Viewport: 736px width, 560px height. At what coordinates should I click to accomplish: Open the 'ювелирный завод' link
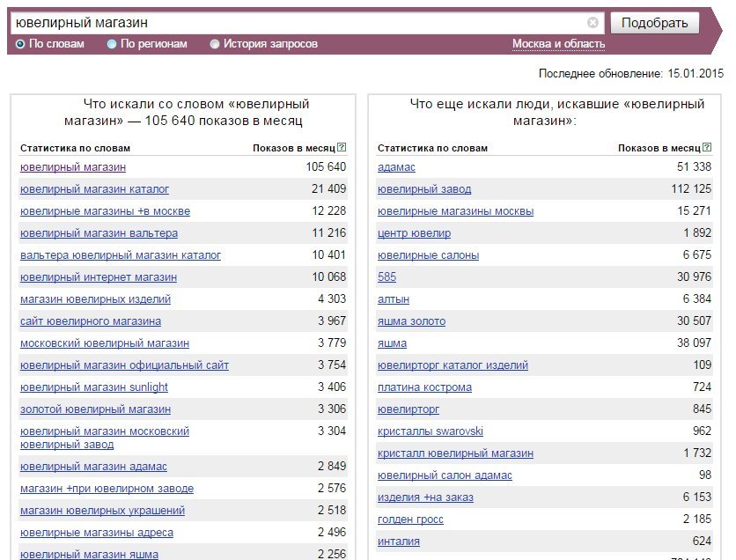(x=423, y=189)
